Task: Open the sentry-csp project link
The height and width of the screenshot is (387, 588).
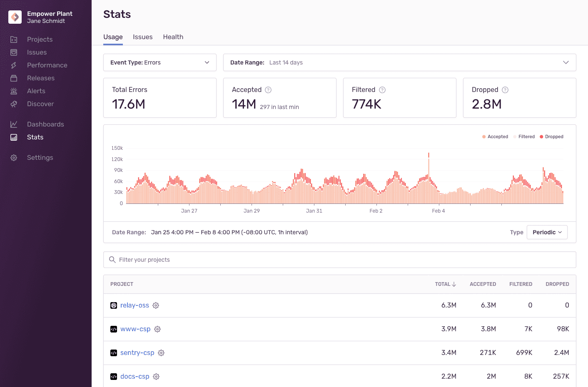Action: [x=137, y=352]
